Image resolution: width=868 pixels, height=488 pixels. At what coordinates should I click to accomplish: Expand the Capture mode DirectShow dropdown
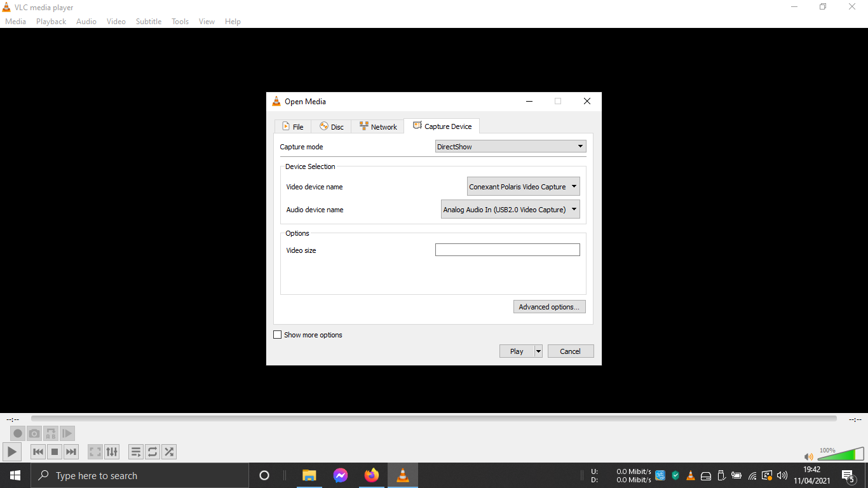[x=510, y=146]
